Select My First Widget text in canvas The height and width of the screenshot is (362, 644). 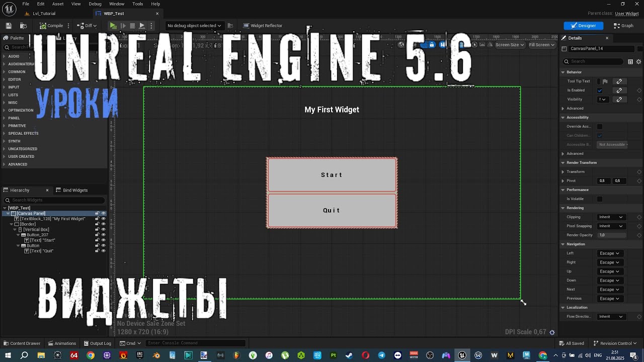pyautogui.click(x=332, y=110)
